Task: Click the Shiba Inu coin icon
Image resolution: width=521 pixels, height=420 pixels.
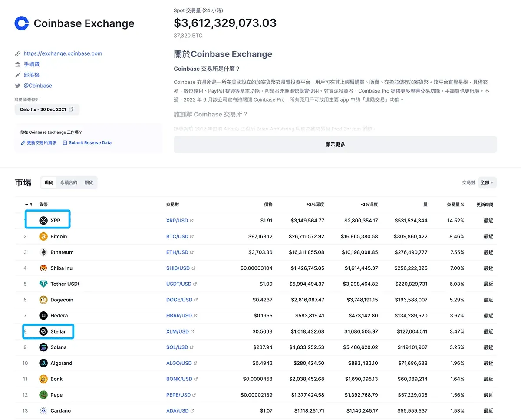Action: pos(43,268)
